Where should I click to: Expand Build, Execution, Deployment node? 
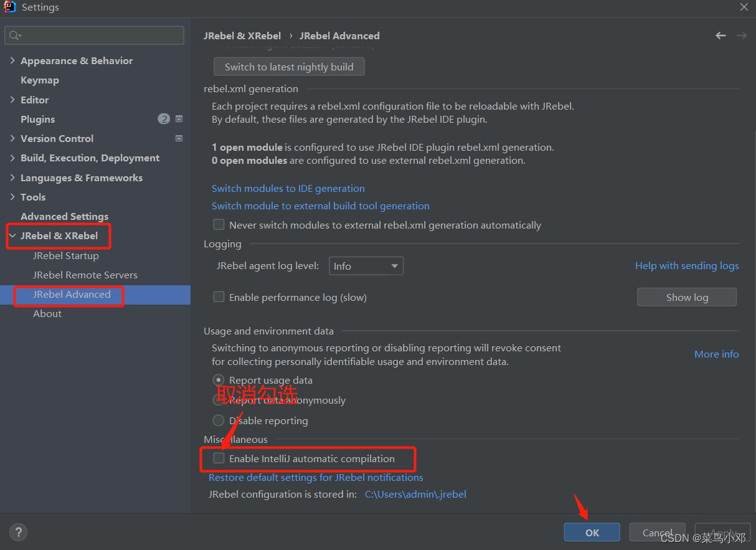tap(12, 158)
